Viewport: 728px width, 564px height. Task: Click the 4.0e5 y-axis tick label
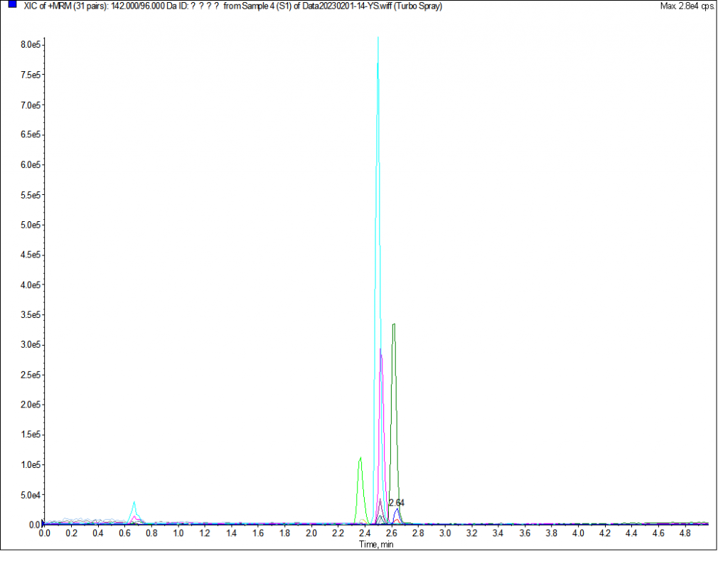[x=31, y=284]
